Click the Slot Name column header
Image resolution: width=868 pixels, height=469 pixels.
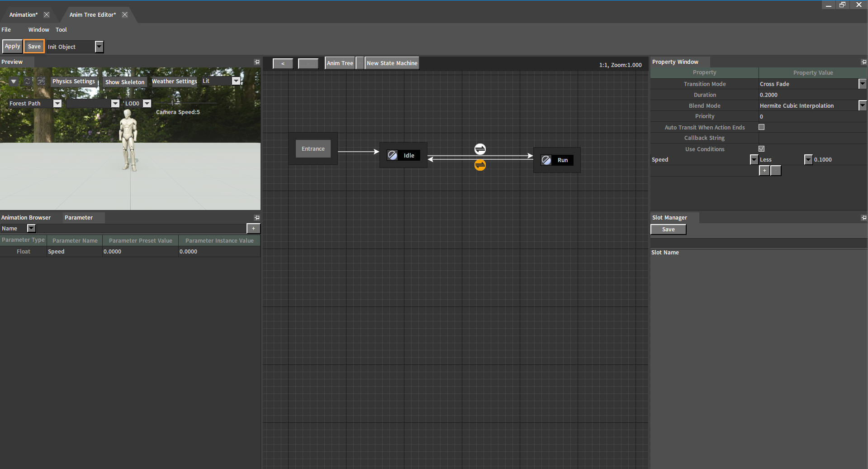coord(665,253)
